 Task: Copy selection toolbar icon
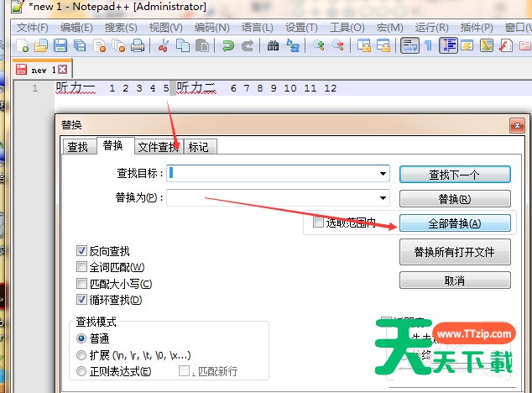coord(183,45)
